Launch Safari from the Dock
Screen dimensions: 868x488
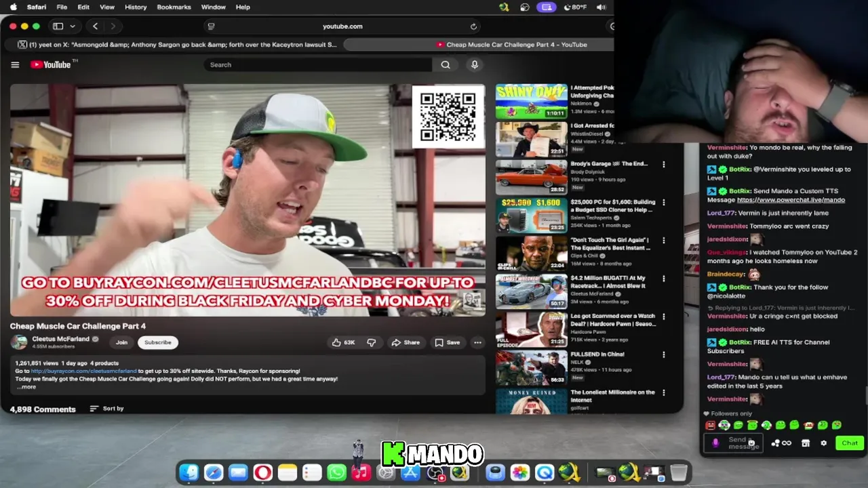(214, 472)
